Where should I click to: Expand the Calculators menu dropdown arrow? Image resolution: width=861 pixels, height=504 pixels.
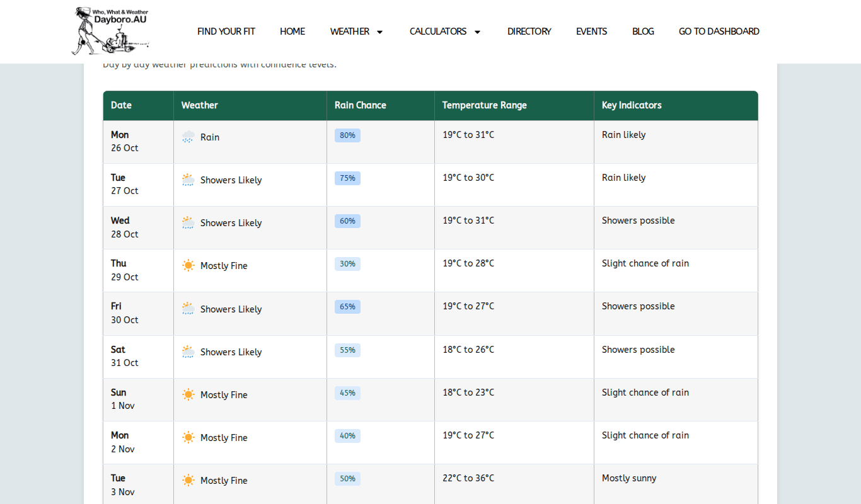coord(477,31)
